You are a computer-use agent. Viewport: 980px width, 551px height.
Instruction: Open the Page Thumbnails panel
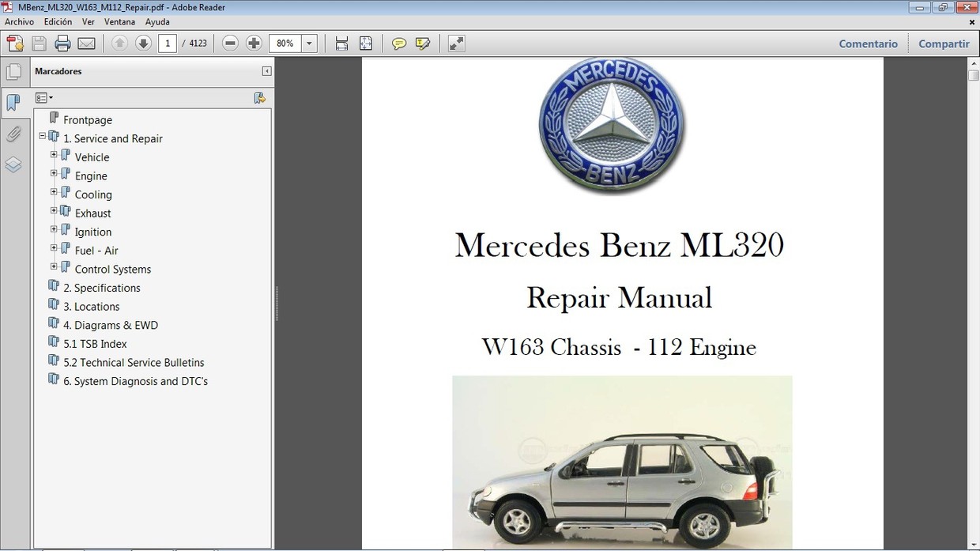(x=14, y=71)
